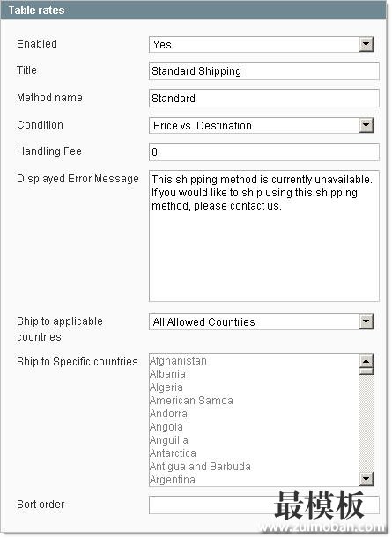Click country list scroll up arrow
The width and height of the screenshot is (392, 538).
366,361
